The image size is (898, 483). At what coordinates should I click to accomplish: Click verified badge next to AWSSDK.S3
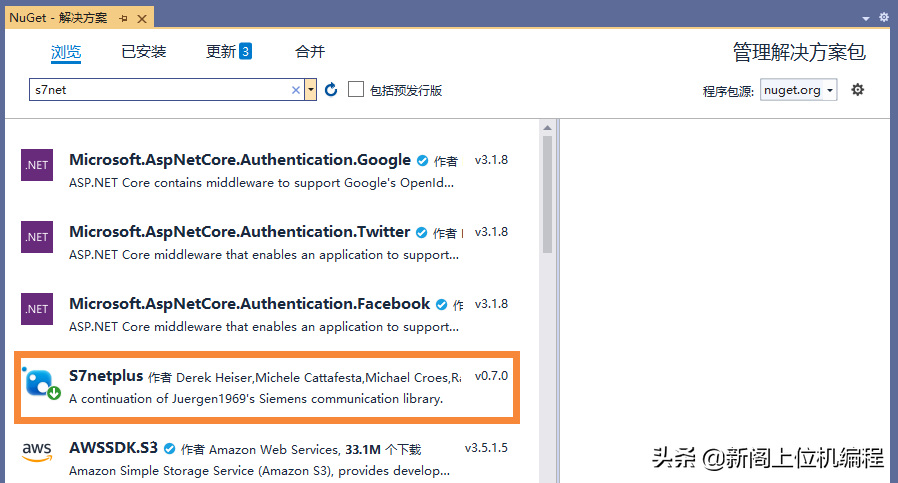point(170,449)
